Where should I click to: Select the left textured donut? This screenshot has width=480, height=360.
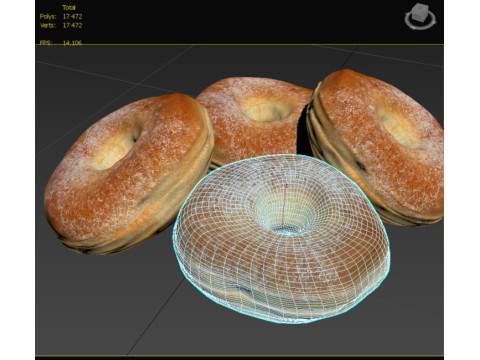[128, 173]
